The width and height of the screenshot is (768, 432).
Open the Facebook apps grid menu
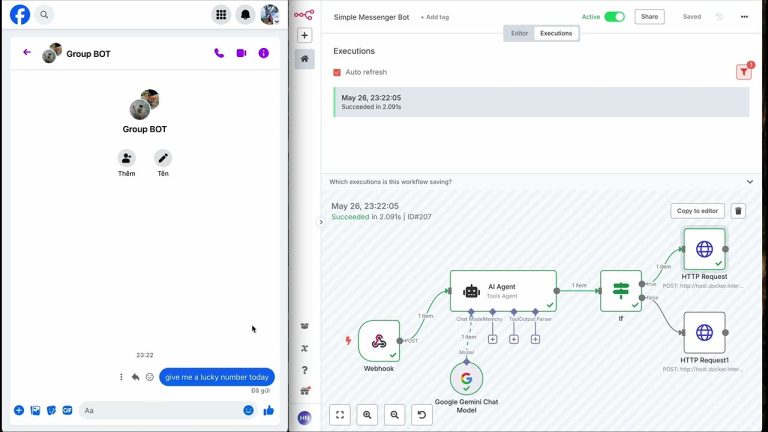221,15
